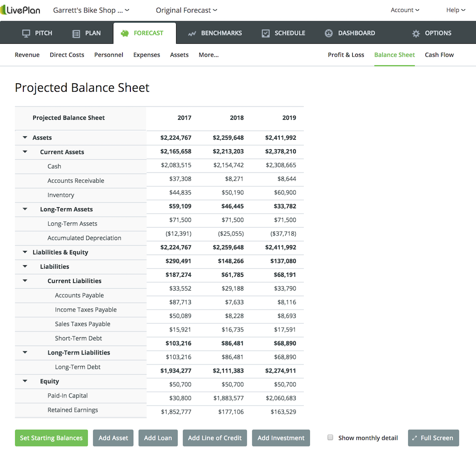This screenshot has width=476, height=456.
Task: Collapse the Assets section
Action: [25, 137]
